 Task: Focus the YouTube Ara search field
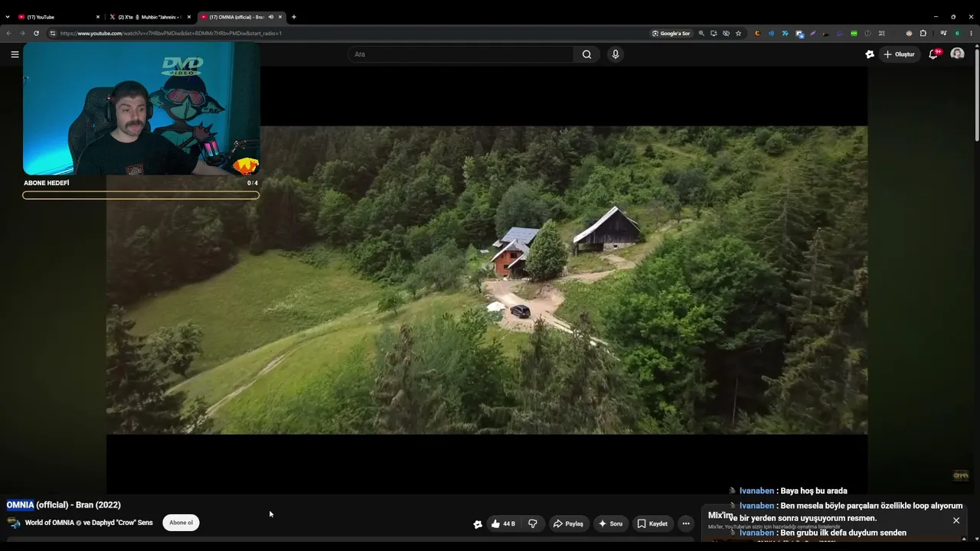coord(462,54)
